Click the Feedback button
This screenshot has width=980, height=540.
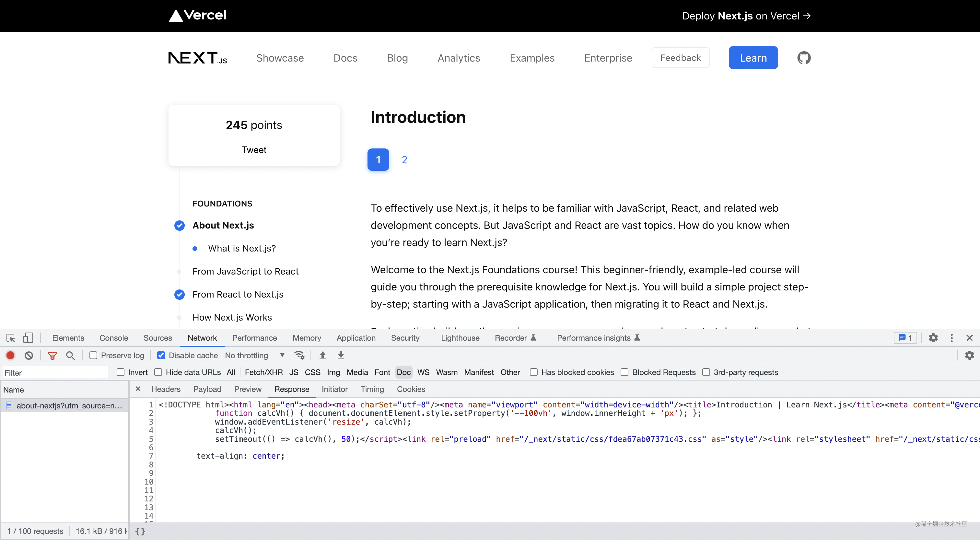pos(680,58)
